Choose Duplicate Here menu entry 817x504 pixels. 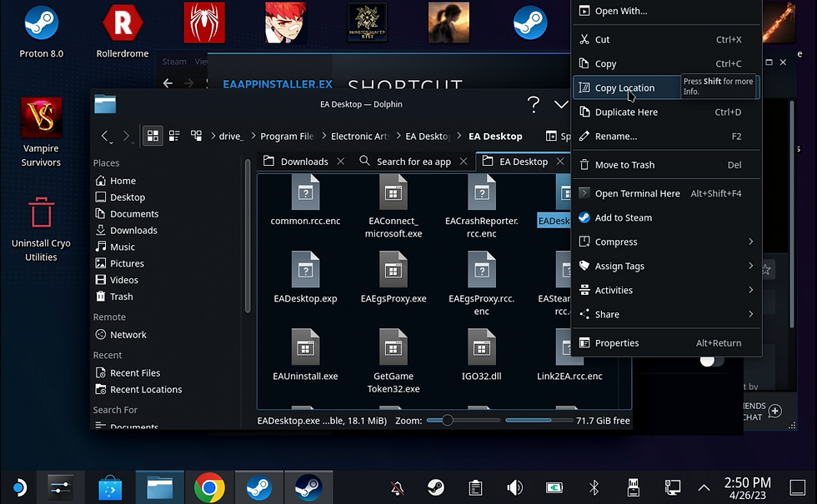[x=666, y=112]
